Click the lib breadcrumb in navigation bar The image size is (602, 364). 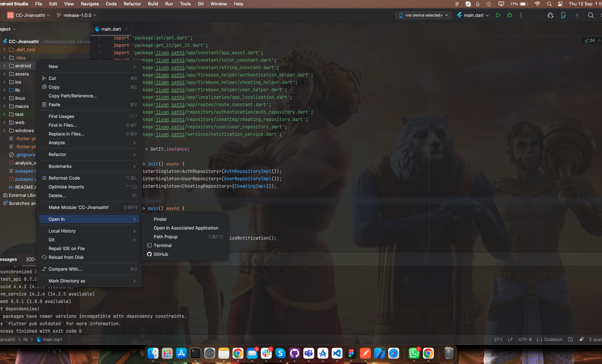25,339
